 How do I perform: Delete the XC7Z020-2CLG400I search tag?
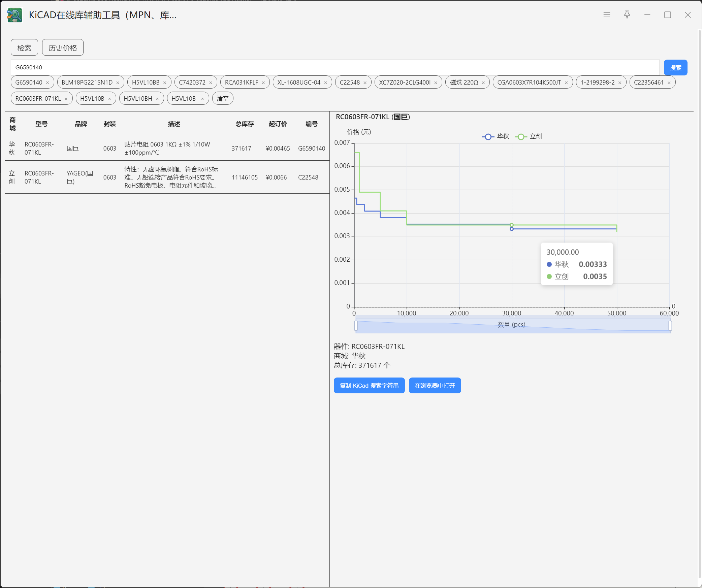coord(436,83)
